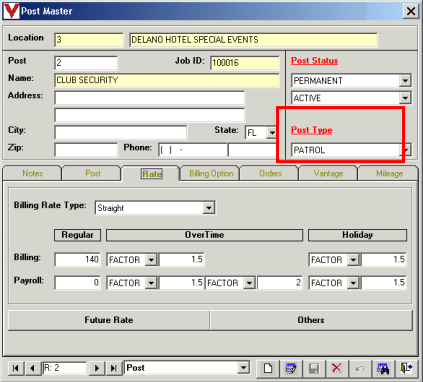Go to first record navigation arrow
This screenshot has height=382, width=423.
coord(15,368)
